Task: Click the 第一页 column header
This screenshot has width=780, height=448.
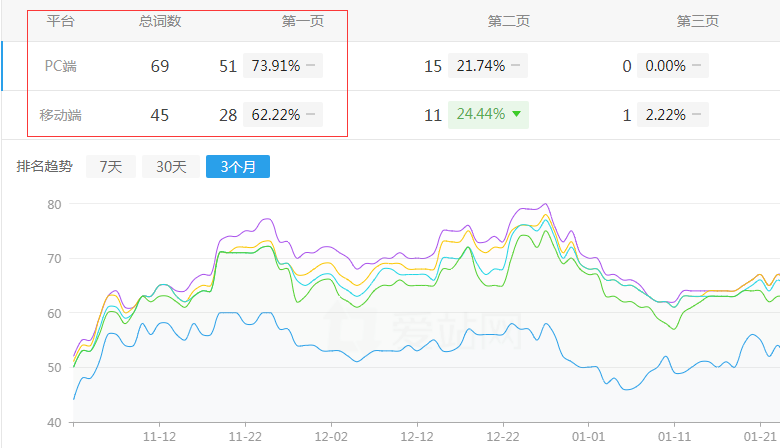Action: tap(303, 21)
